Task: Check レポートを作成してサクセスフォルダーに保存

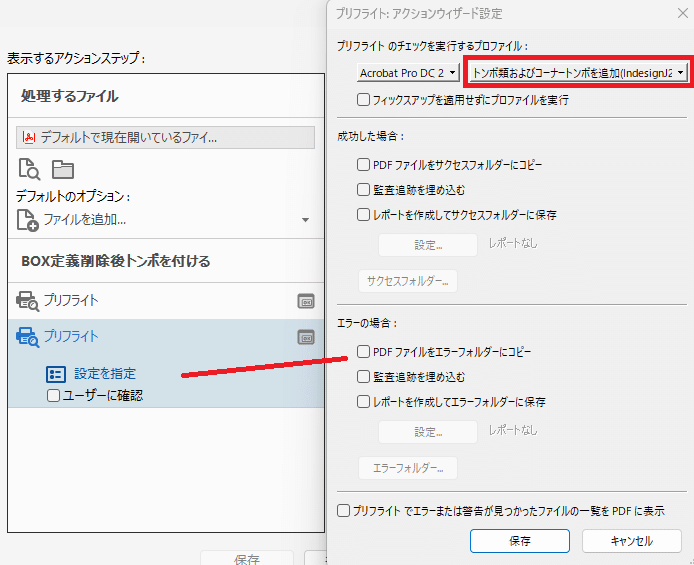Action: point(363,215)
